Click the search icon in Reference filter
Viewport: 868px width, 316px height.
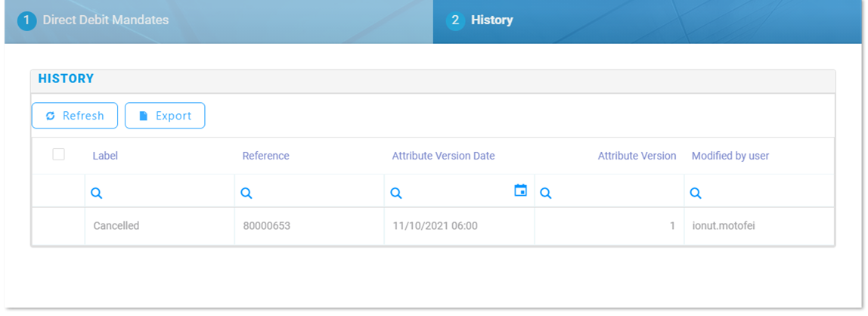tap(246, 194)
